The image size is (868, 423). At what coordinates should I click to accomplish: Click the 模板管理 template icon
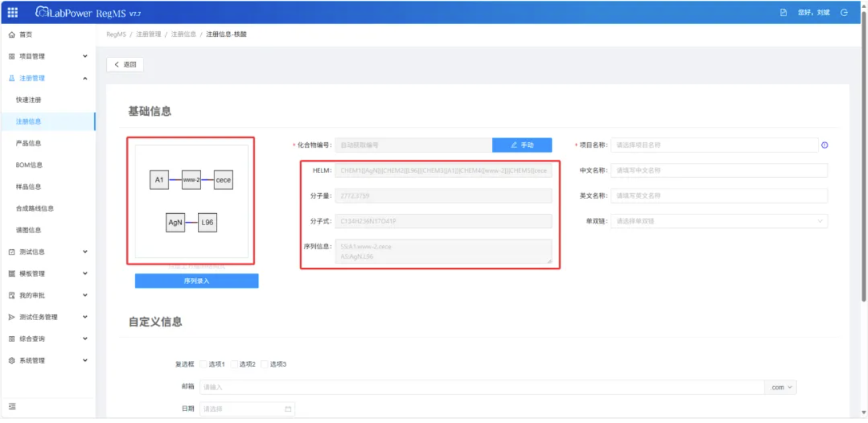(x=11, y=274)
